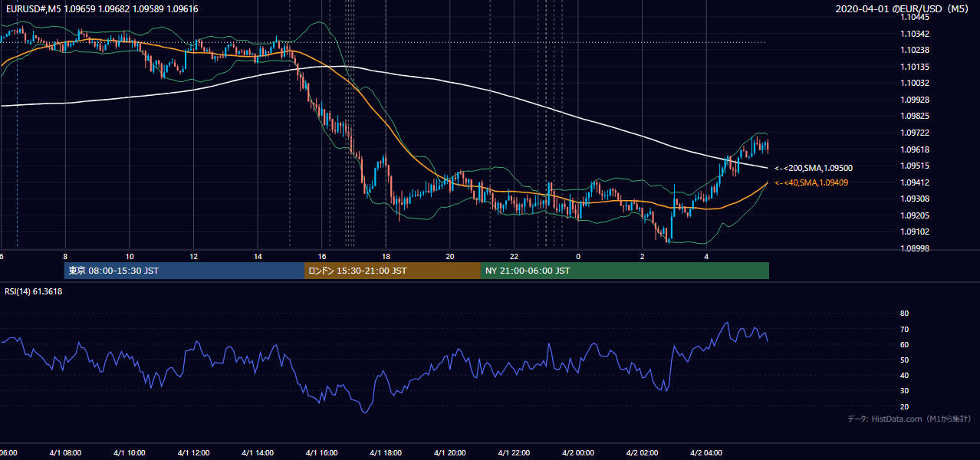Click the '4/1 18:00' date label
Viewport: 980px width, 460px height.
coord(386,453)
